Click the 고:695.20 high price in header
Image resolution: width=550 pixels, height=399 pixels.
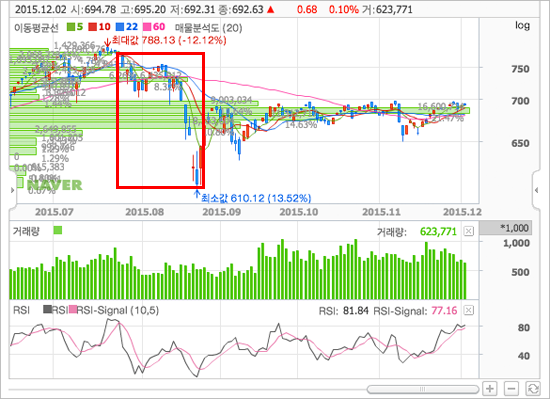click(x=143, y=9)
